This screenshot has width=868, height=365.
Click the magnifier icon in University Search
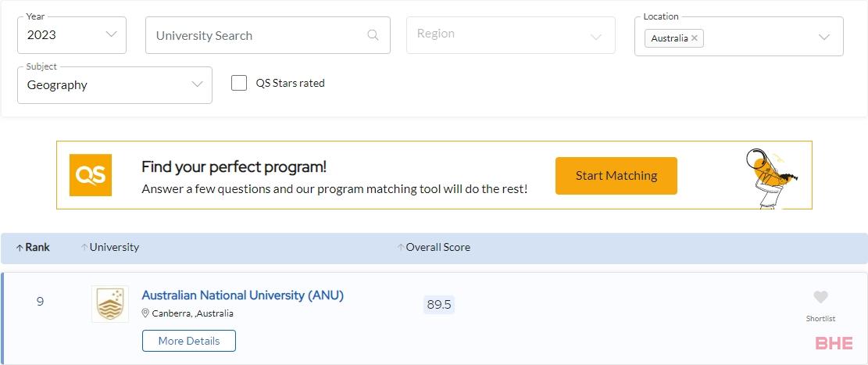pos(373,35)
